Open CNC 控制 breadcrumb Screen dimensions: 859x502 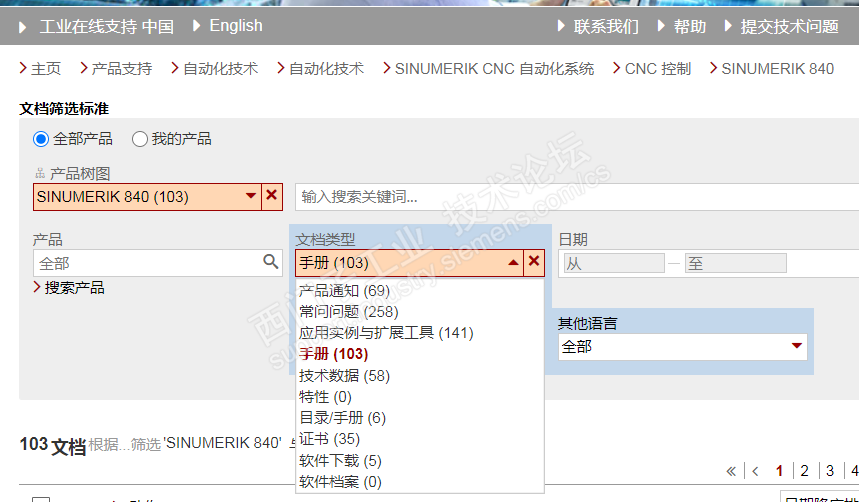pos(658,69)
